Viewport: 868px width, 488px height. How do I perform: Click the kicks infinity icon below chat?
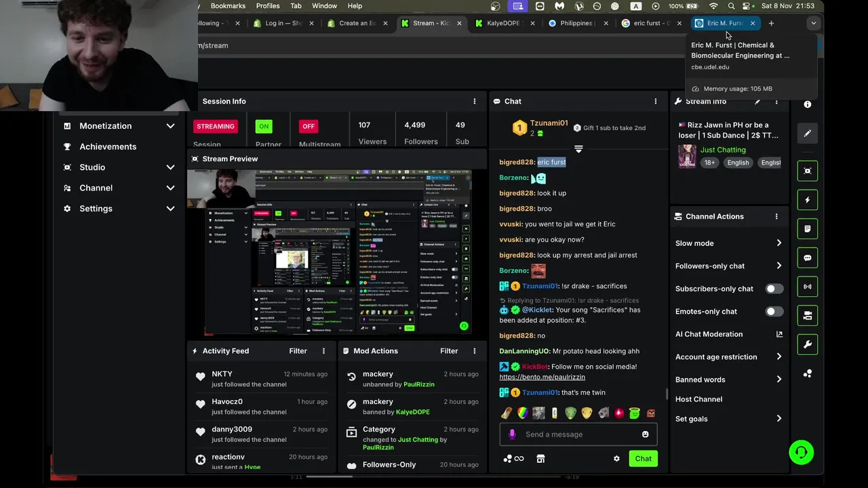pos(513,459)
